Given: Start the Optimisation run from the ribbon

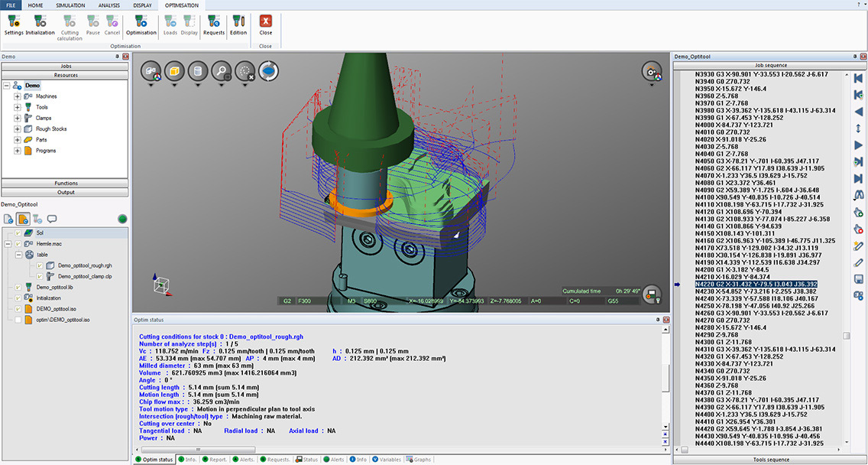Looking at the screenshot, I should coord(141,22).
